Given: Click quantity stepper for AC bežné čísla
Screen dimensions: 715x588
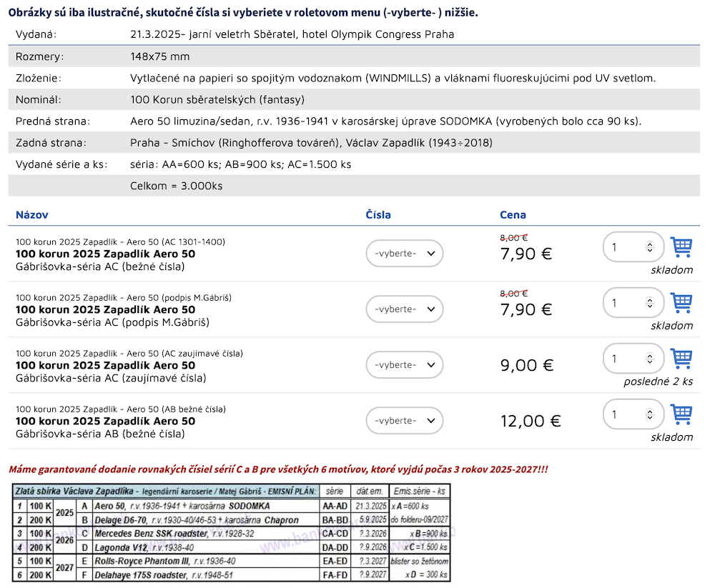Looking at the screenshot, I should (x=649, y=247).
